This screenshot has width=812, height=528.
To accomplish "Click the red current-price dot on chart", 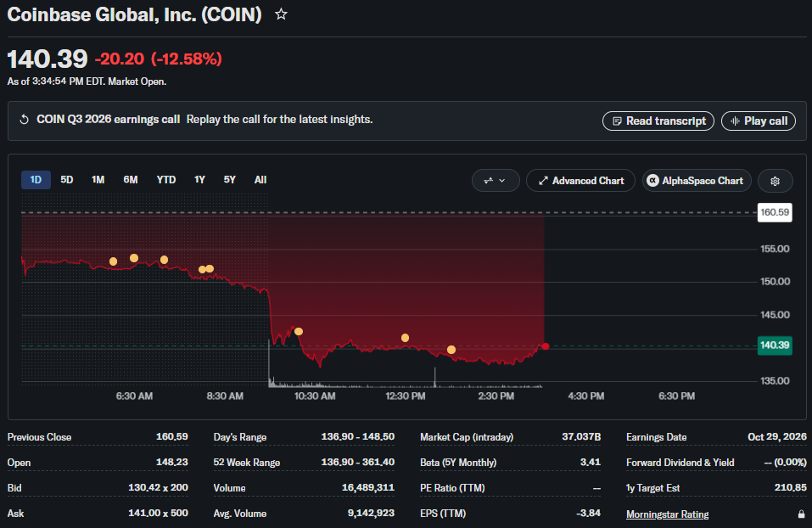I will (x=546, y=346).
